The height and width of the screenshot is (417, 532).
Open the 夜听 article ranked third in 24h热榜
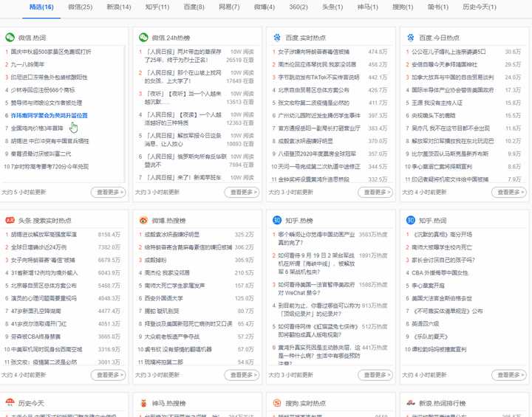click(183, 97)
